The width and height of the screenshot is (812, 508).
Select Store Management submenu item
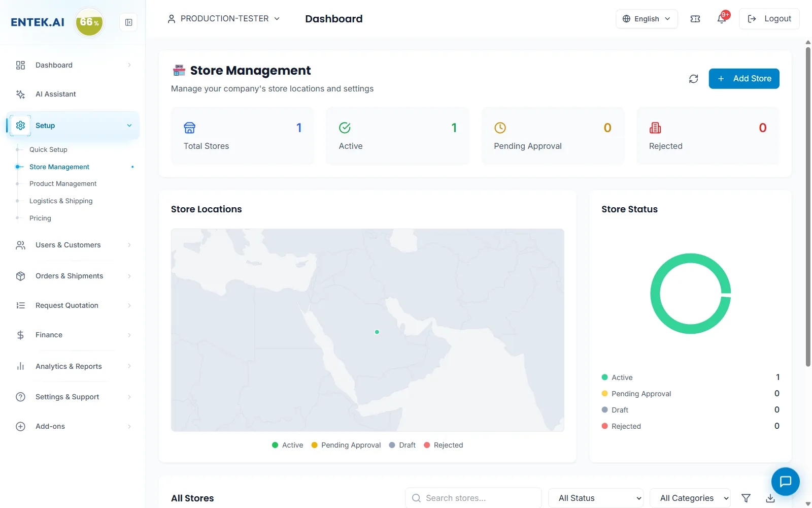click(x=59, y=167)
